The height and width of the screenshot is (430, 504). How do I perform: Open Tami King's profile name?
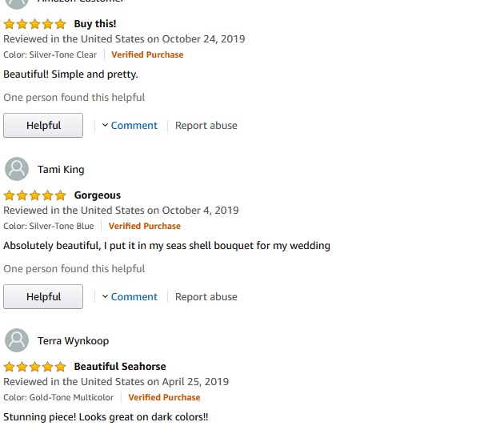61,170
